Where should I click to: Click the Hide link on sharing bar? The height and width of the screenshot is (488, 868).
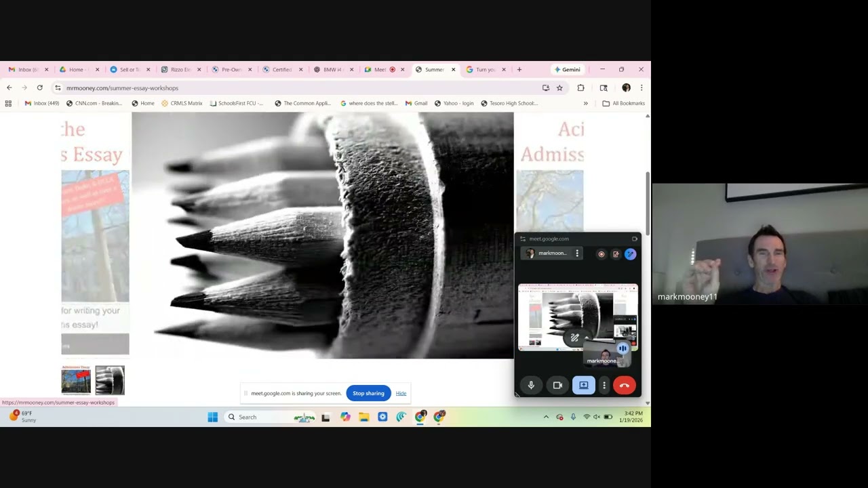[x=401, y=393]
